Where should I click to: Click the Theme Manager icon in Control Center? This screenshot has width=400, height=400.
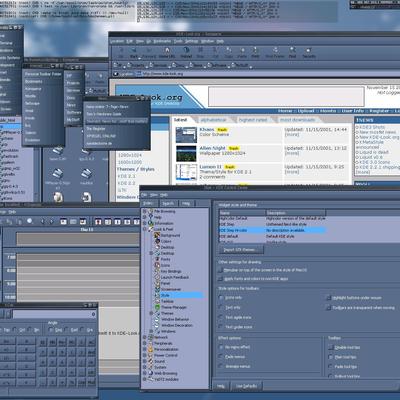[157, 307]
